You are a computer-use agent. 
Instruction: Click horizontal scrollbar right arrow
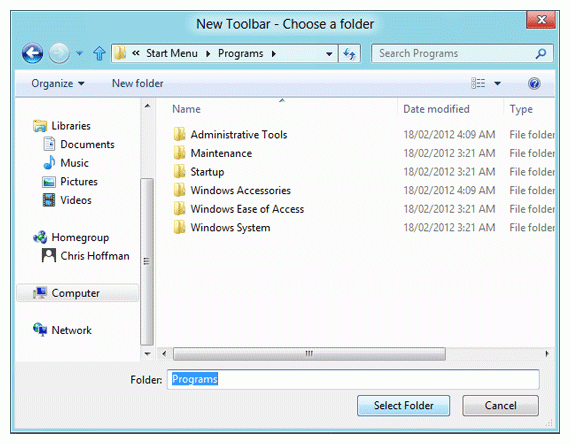[x=547, y=353]
